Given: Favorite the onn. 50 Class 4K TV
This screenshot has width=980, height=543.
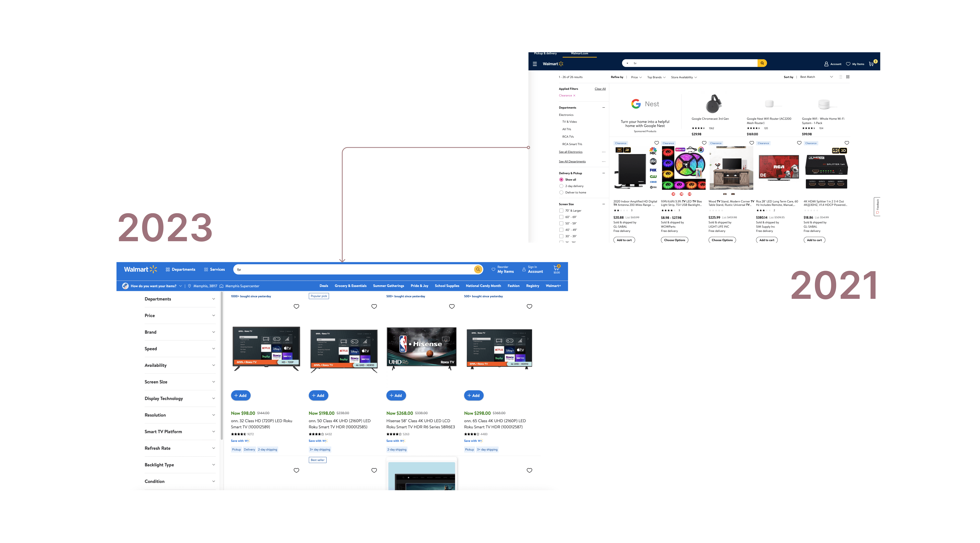Looking at the screenshot, I should [374, 307].
